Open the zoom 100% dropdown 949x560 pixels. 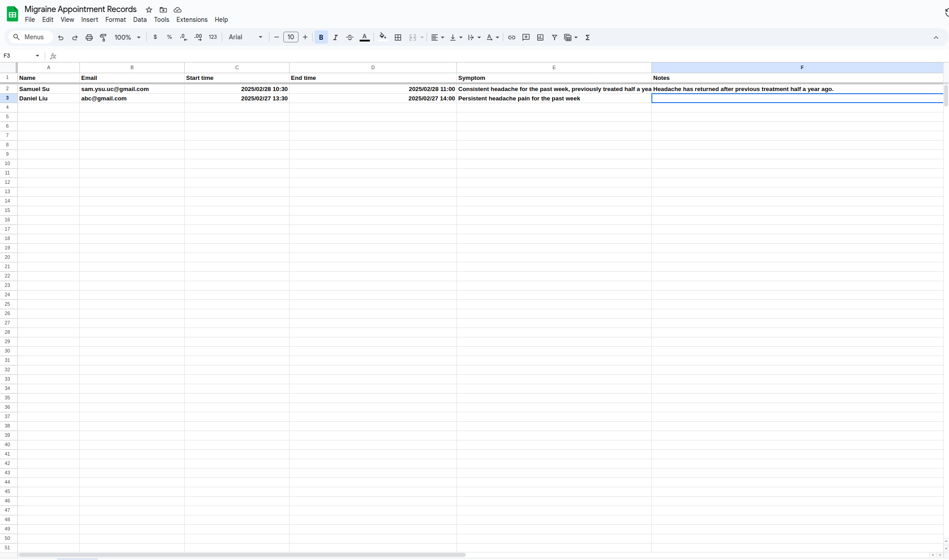click(x=127, y=37)
